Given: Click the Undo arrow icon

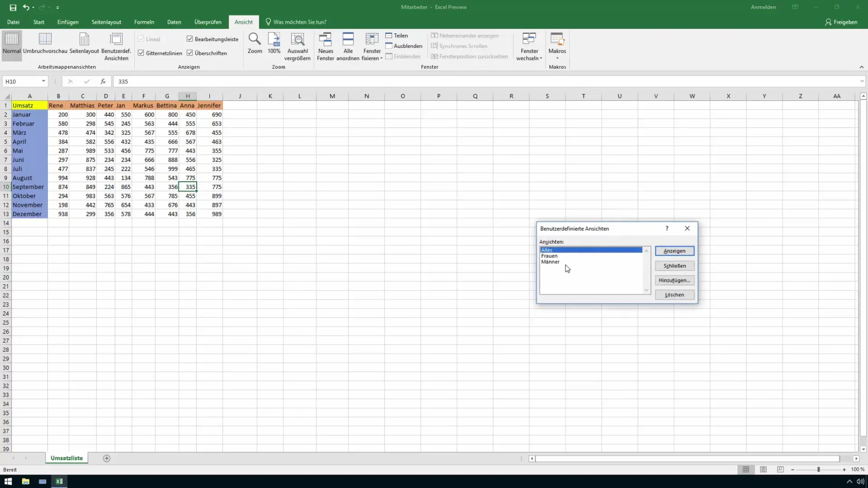Looking at the screenshot, I should 26,7.
